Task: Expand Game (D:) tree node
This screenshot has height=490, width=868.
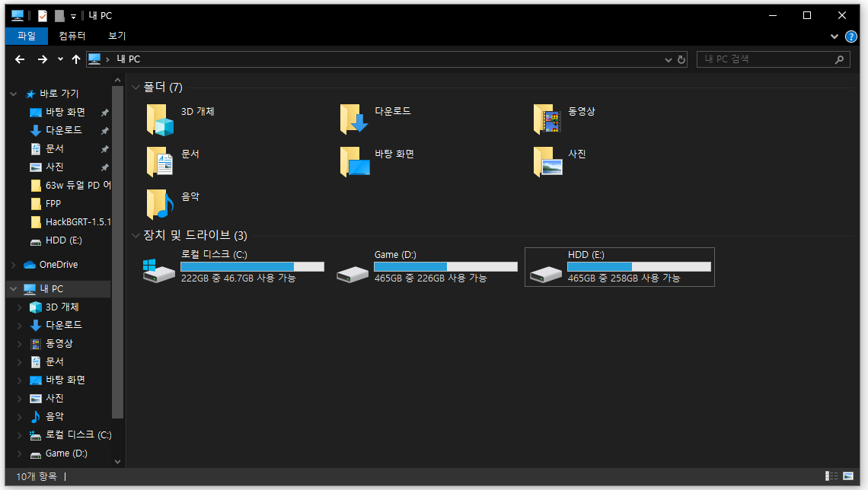Action: coord(20,453)
